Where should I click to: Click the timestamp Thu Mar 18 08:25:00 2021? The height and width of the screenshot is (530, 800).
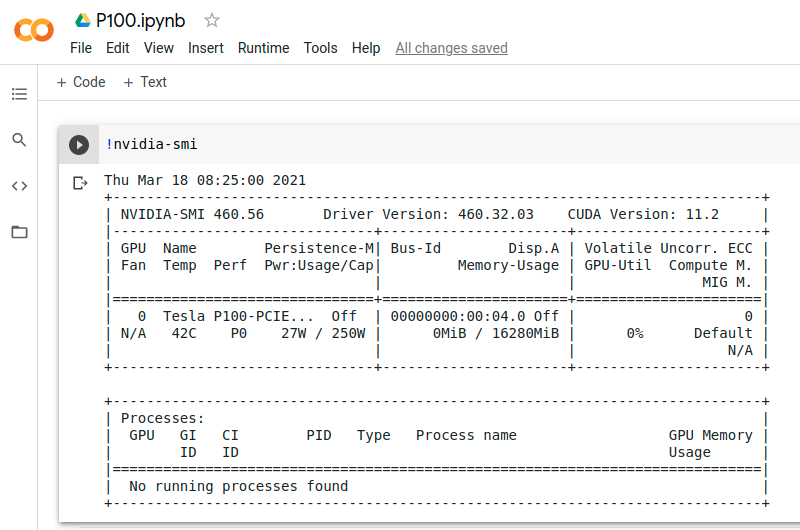205,180
